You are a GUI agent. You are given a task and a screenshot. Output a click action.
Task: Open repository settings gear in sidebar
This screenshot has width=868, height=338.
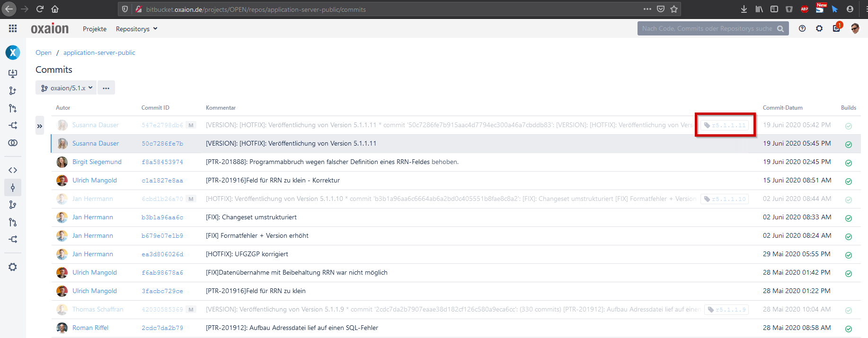(x=13, y=267)
